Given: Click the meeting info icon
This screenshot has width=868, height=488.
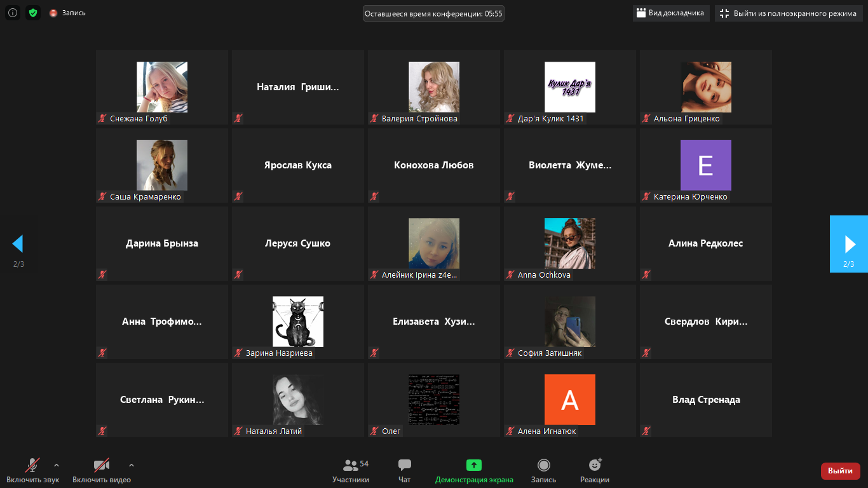Looking at the screenshot, I should [x=13, y=13].
